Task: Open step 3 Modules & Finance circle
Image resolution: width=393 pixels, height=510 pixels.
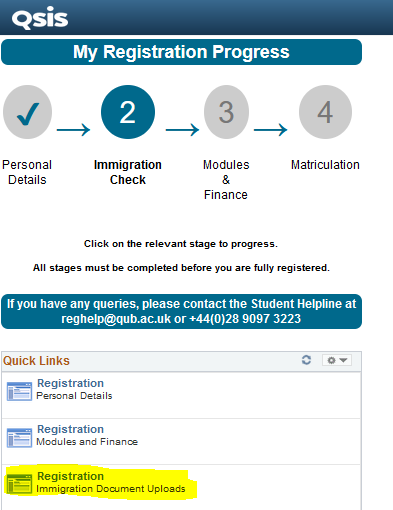Action: click(x=226, y=112)
